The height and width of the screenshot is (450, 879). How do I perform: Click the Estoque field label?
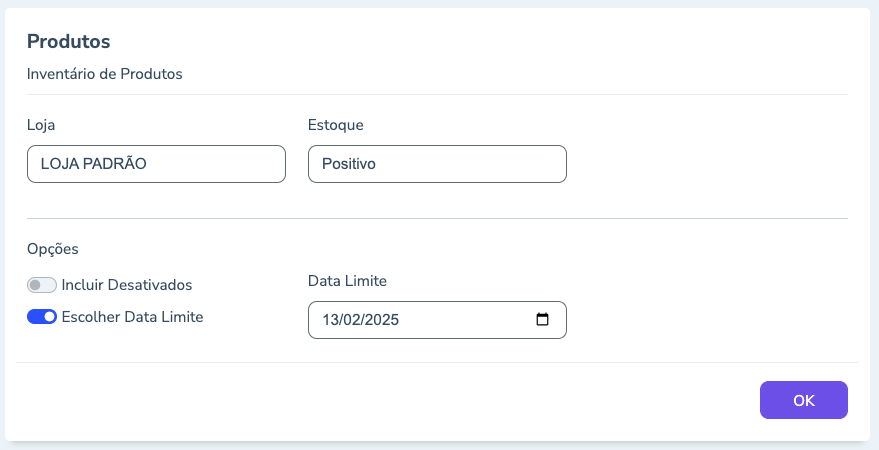click(x=335, y=125)
